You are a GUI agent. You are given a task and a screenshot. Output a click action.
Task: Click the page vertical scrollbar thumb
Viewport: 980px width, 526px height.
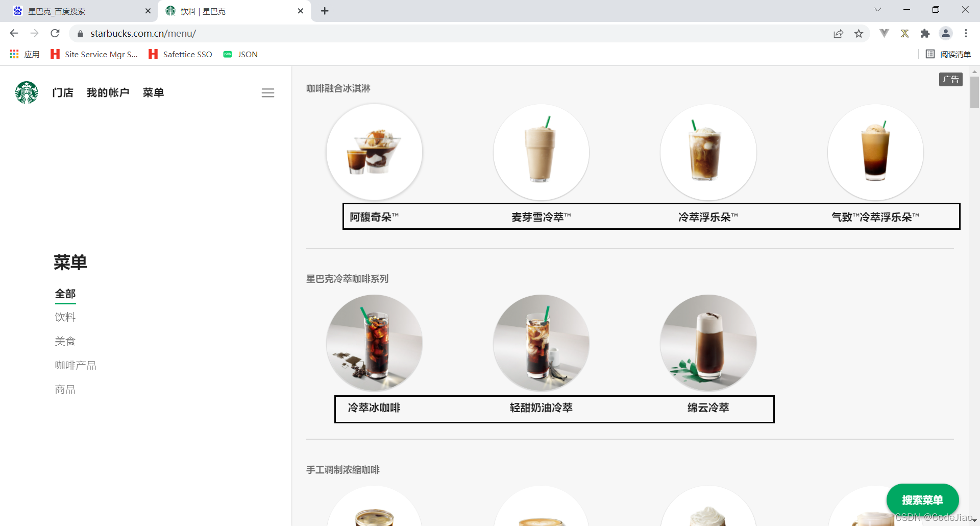(974, 92)
